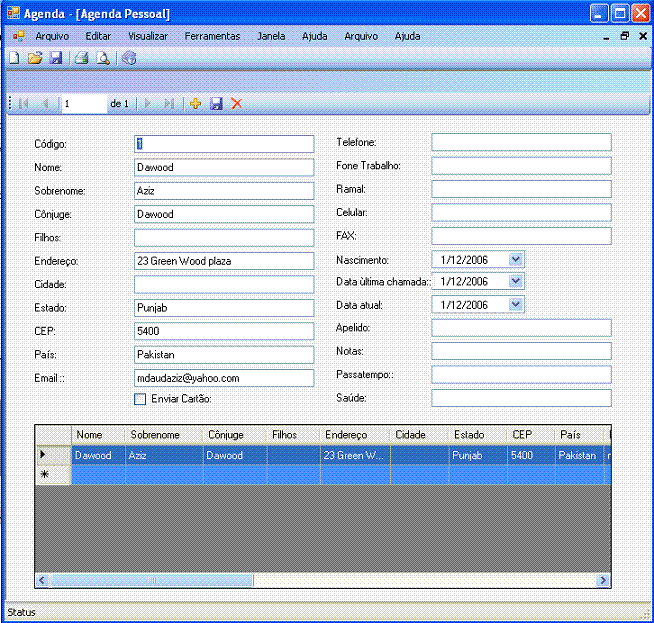This screenshot has height=623, width=654.
Task: Click the Celular input field
Action: pos(521,212)
